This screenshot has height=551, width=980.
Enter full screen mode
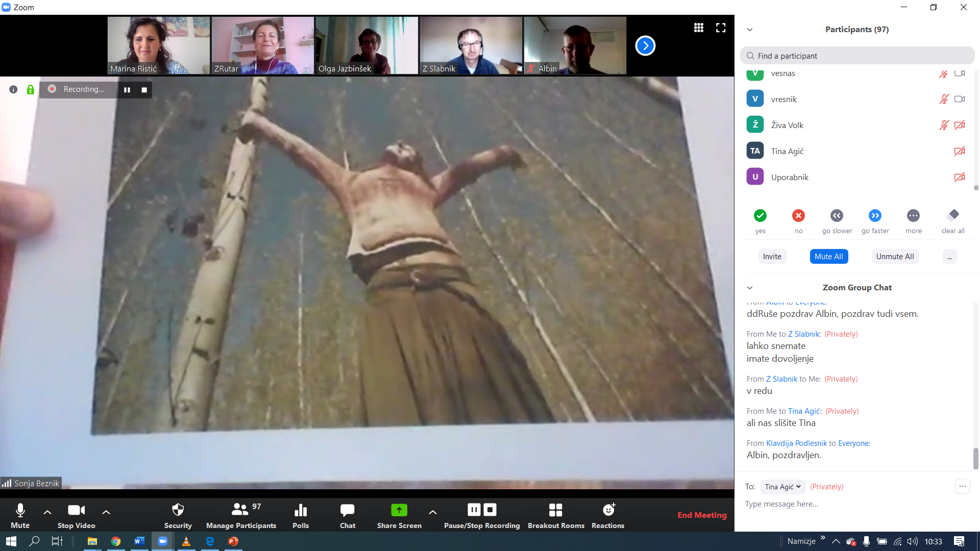click(721, 28)
